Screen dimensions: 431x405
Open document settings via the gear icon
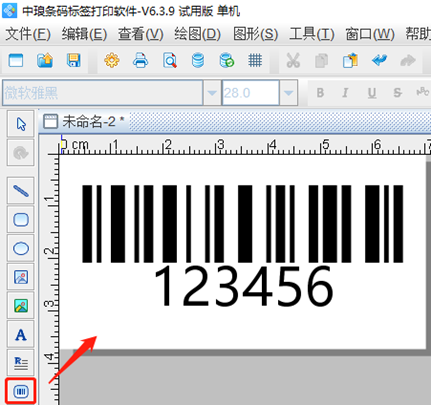(112, 61)
